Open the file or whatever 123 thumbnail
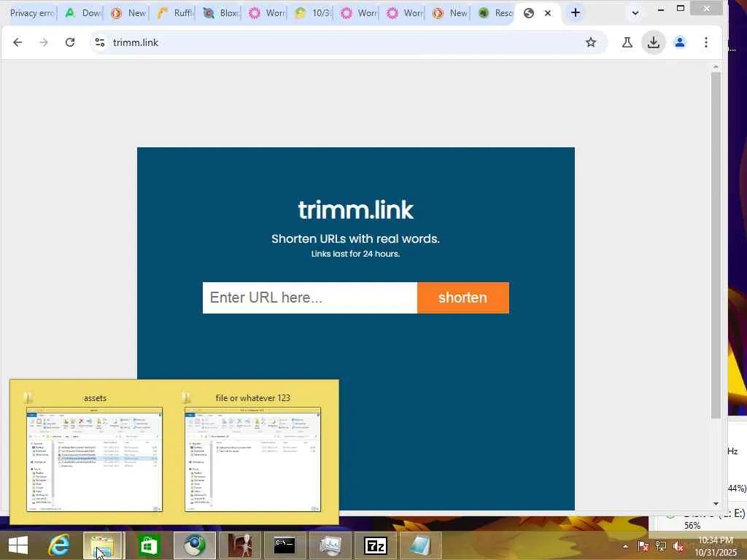Image resolution: width=747 pixels, height=560 pixels. pos(252,459)
